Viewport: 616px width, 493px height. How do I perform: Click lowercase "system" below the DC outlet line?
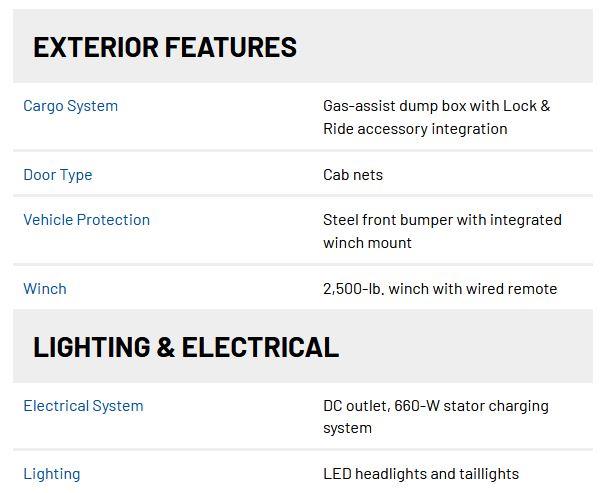coord(347,428)
